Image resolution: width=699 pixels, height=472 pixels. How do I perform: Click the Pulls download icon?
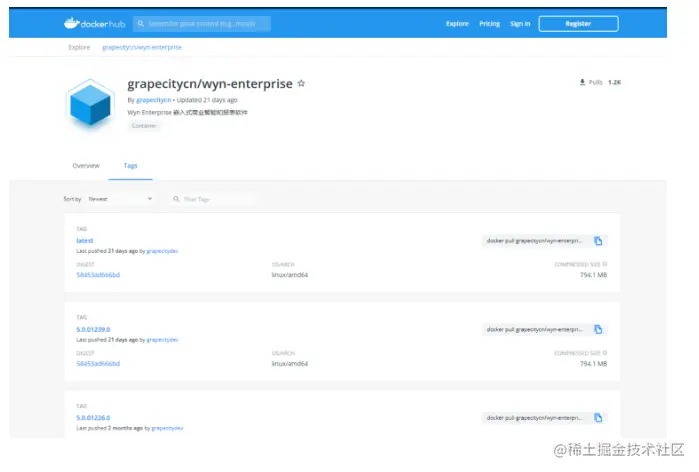[x=582, y=82]
